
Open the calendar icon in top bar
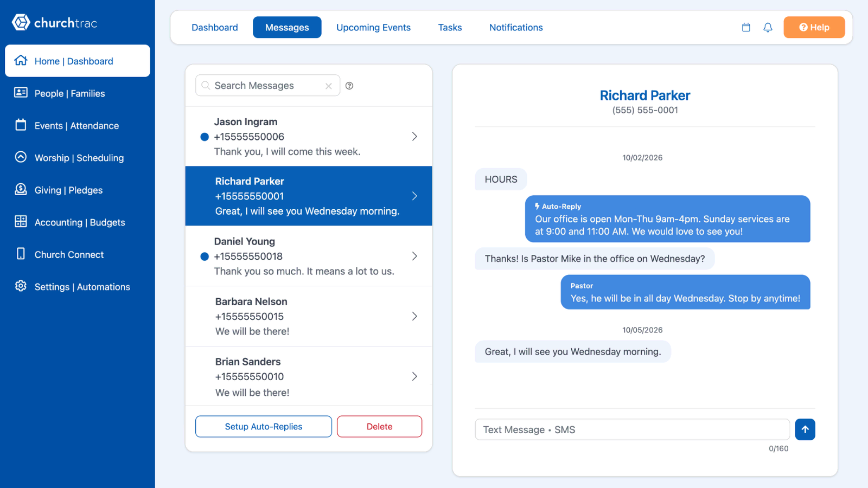click(746, 28)
